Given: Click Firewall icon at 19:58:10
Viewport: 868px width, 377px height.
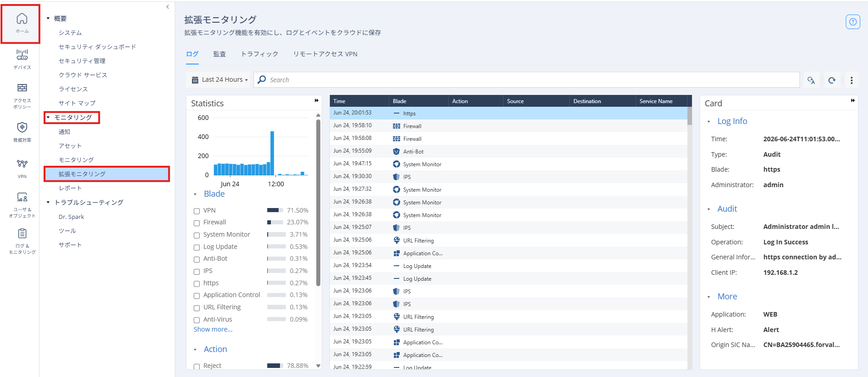Looking at the screenshot, I should coord(396,126).
